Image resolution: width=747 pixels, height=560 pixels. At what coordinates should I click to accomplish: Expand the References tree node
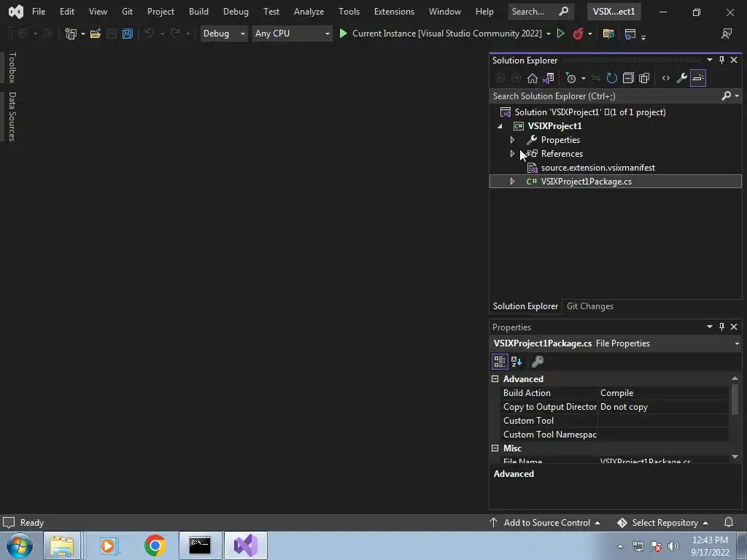[512, 154]
